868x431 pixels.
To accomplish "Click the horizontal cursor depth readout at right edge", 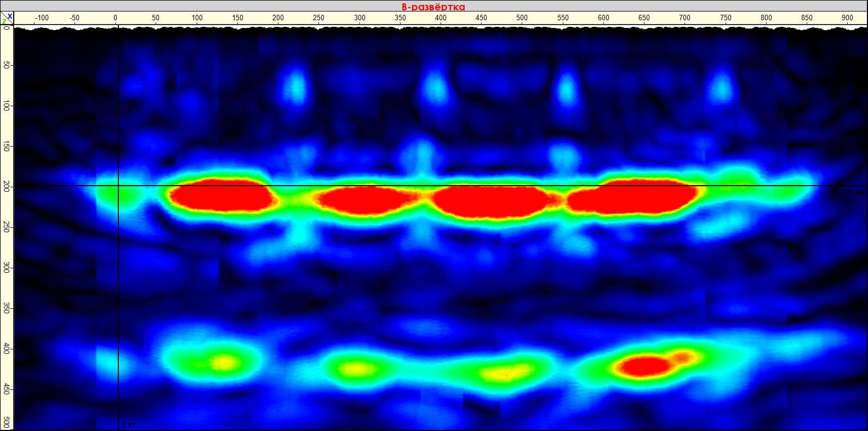I will pos(854,192).
